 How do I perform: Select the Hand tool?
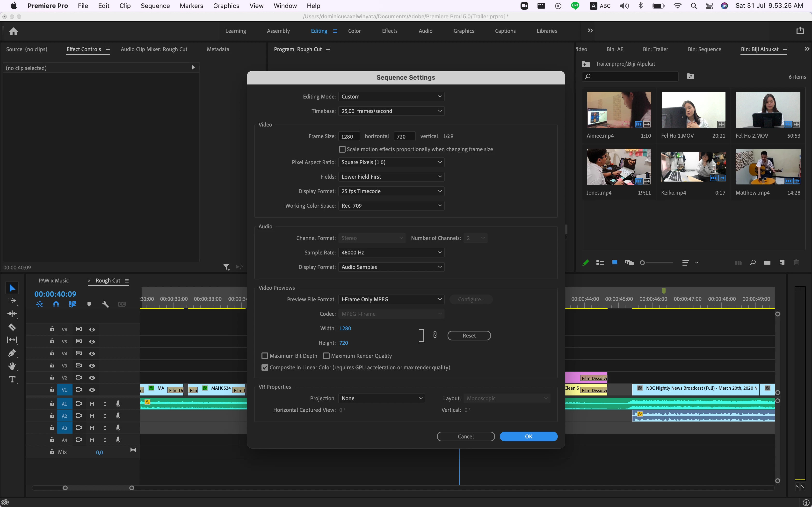pyautogui.click(x=12, y=366)
